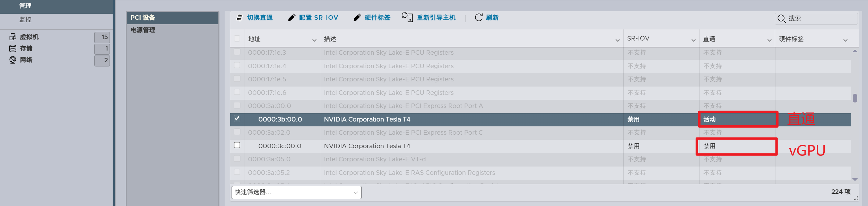Click the refresh circular arrow icon

[479, 17]
